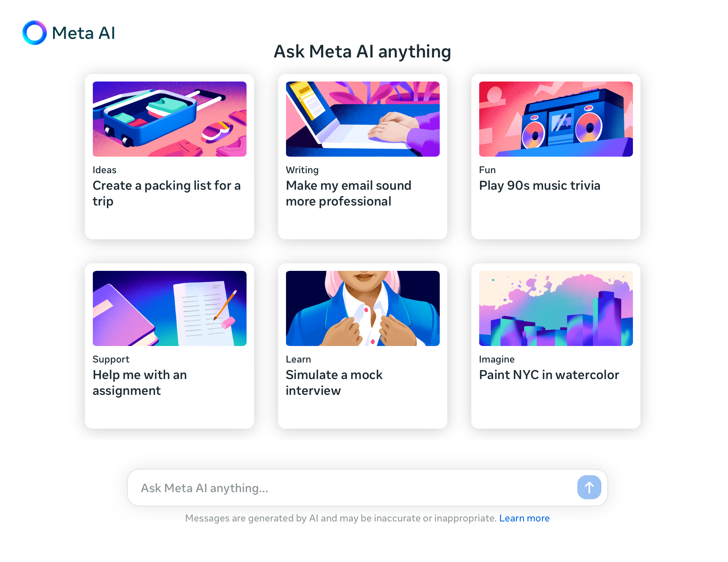Image resolution: width=728 pixels, height=562 pixels.
Task: Select 'Create a packing list for a trip'
Action: click(x=166, y=193)
